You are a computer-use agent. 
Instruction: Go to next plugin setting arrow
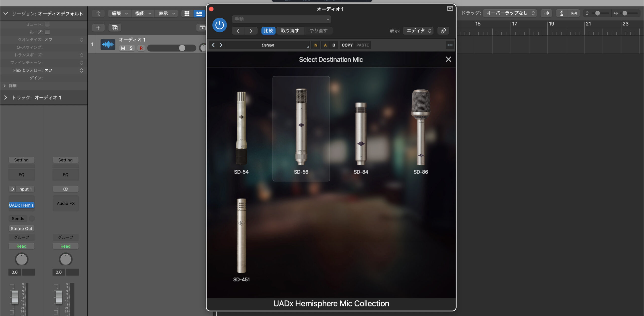(251, 31)
